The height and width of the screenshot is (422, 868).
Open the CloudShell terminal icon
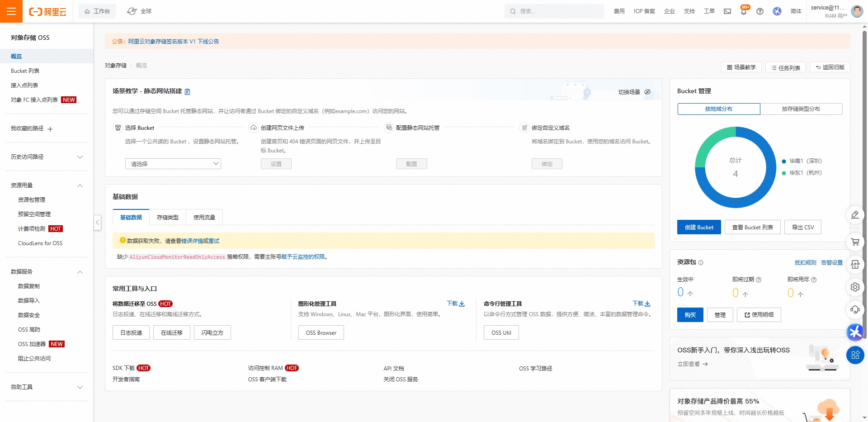pyautogui.click(x=727, y=11)
